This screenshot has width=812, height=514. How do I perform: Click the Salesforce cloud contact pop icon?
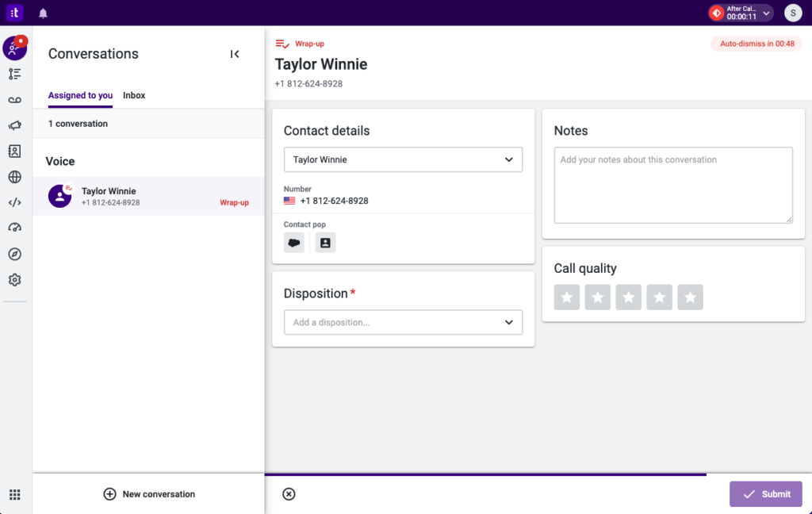click(294, 243)
